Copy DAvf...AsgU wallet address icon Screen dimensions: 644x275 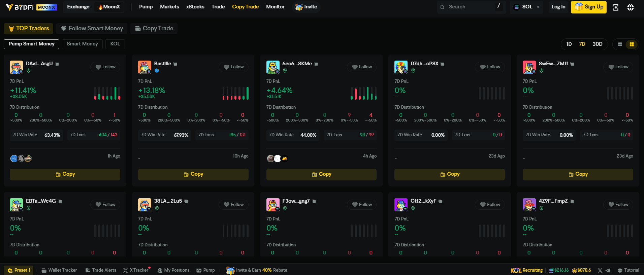(x=57, y=64)
